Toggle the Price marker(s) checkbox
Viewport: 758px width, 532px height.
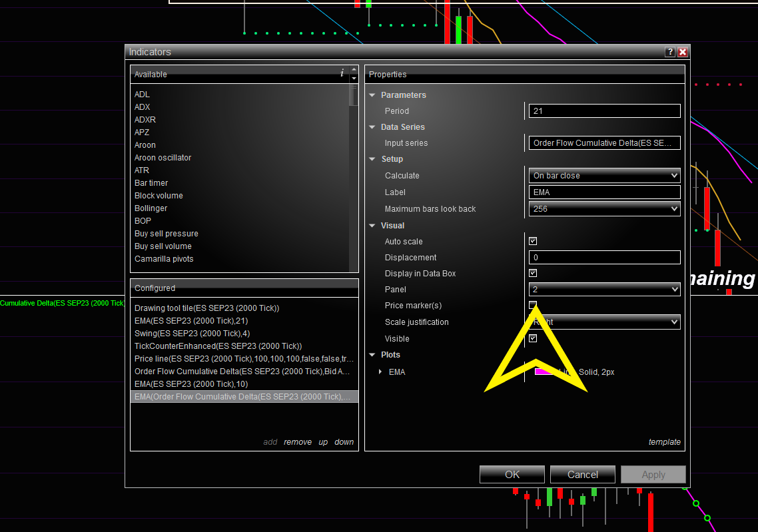pyautogui.click(x=533, y=305)
